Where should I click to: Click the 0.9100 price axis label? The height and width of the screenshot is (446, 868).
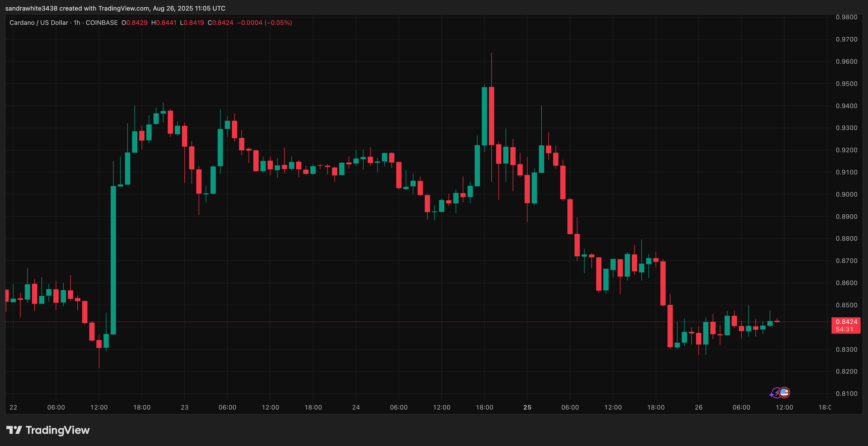point(846,172)
